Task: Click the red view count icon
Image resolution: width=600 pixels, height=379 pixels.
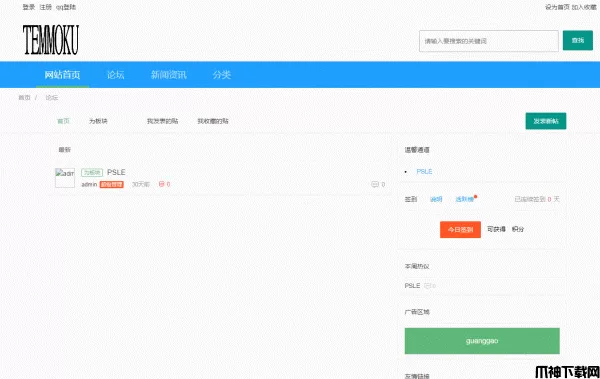Action: (x=161, y=184)
